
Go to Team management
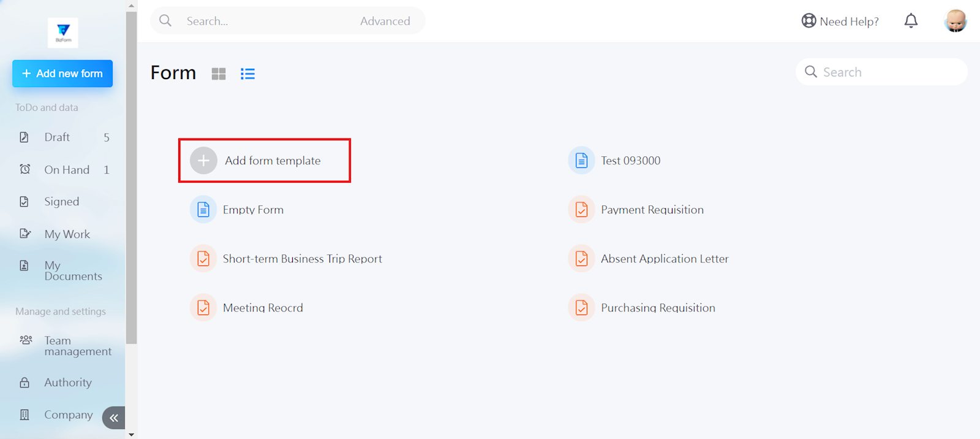[x=77, y=346]
